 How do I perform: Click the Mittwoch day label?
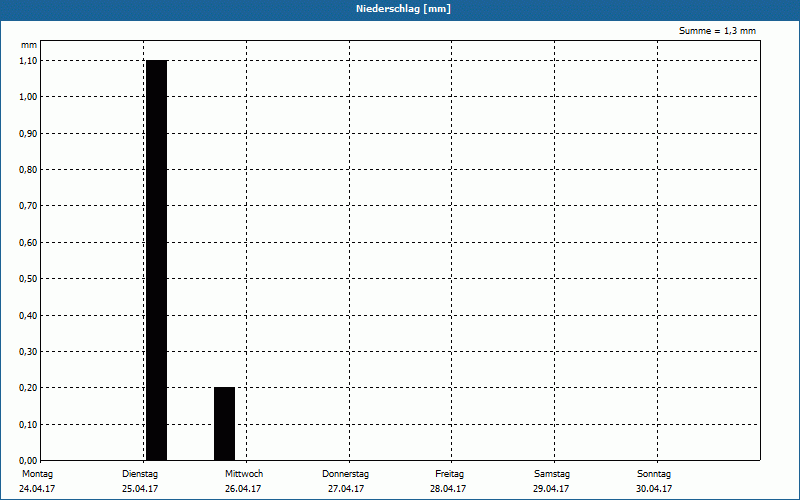pos(244,474)
